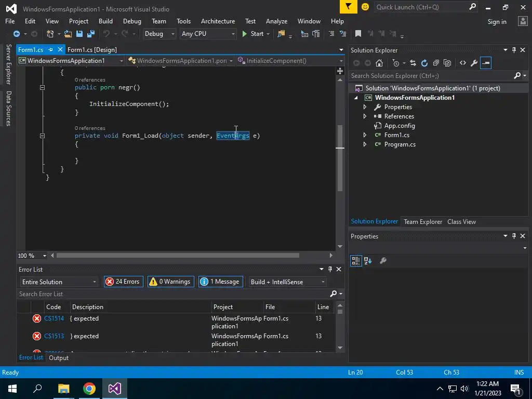Open the WindowsFormsApplication1 project dropdown in editor
Screen dimensions: 532x399
pyautogui.click(x=71, y=61)
